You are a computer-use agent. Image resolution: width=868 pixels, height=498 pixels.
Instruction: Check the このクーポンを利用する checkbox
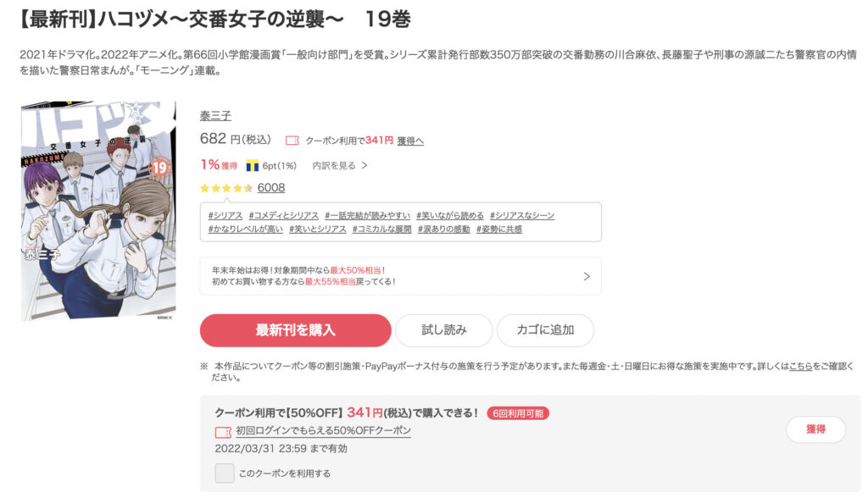point(224,473)
